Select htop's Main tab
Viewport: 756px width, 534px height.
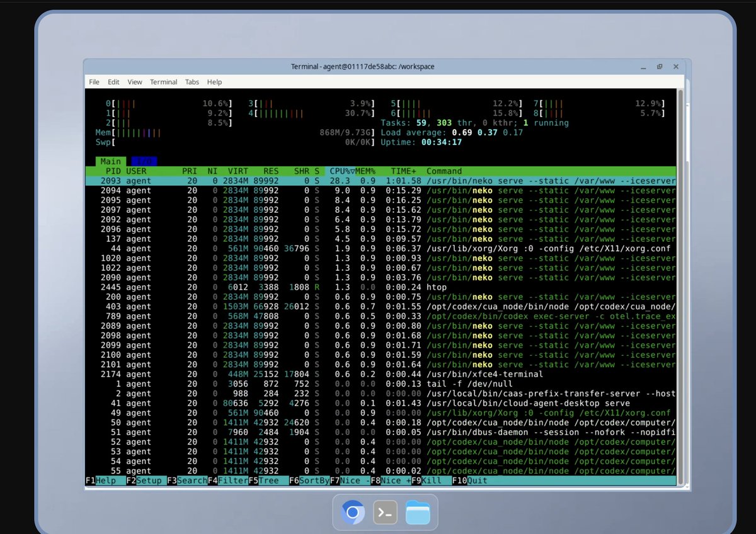(110, 162)
